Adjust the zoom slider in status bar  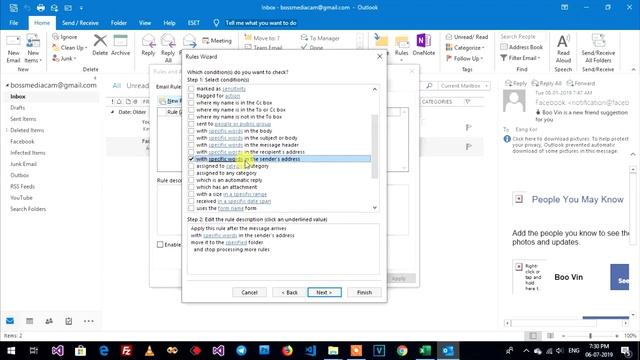point(590,336)
